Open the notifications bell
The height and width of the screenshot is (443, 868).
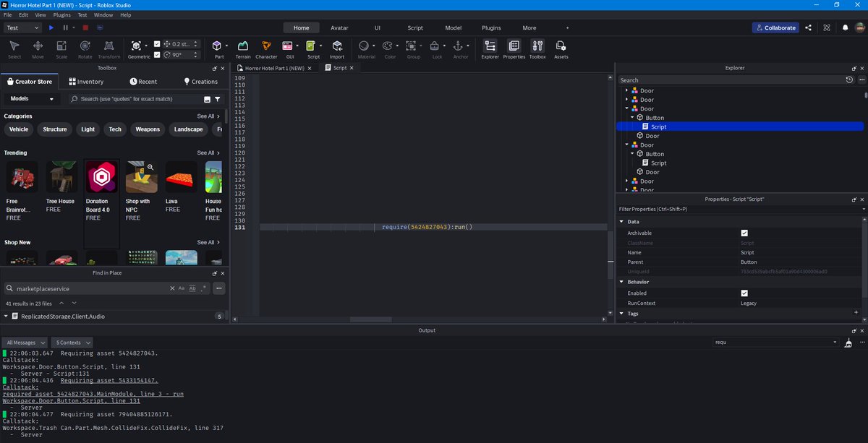pos(845,27)
